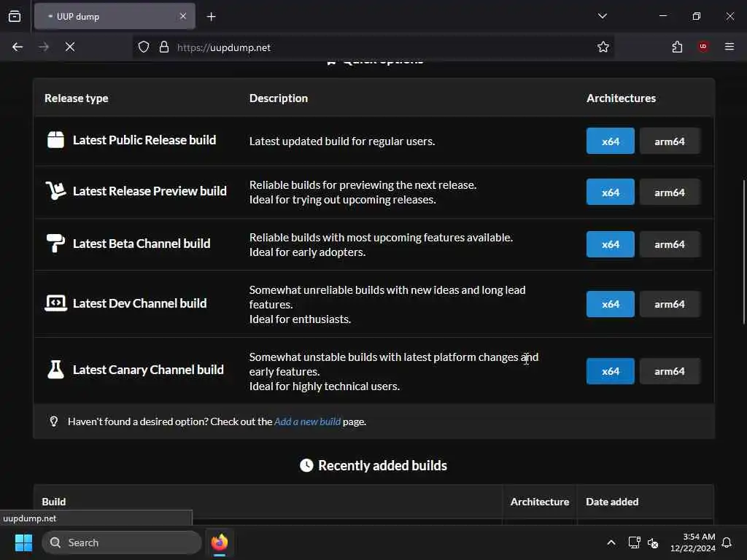Viewport: 747px width, 560px height.
Task: Show hidden system tray icons
Action: point(611,542)
